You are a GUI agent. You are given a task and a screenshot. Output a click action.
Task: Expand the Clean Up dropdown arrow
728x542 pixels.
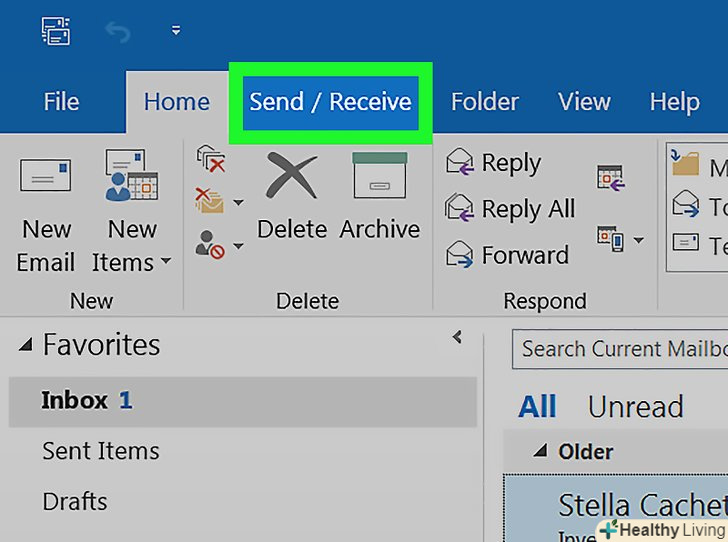(x=238, y=202)
